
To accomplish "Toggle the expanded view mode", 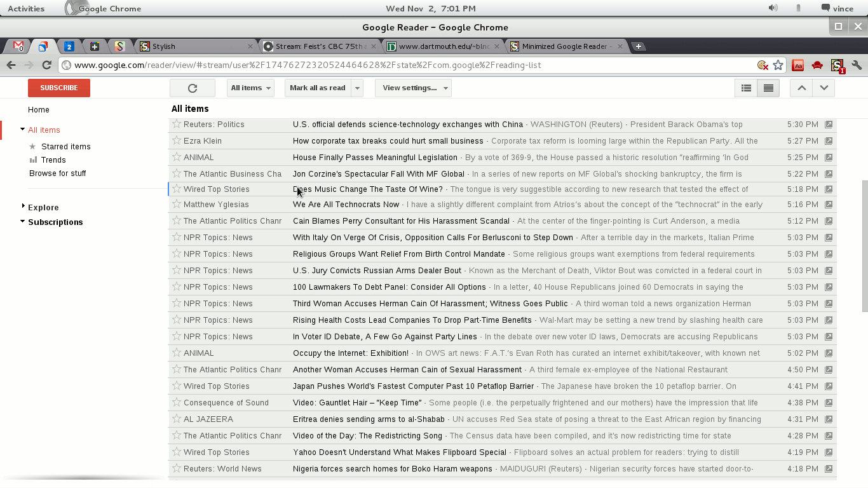I will pyautogui.click(x=768, y=88).
